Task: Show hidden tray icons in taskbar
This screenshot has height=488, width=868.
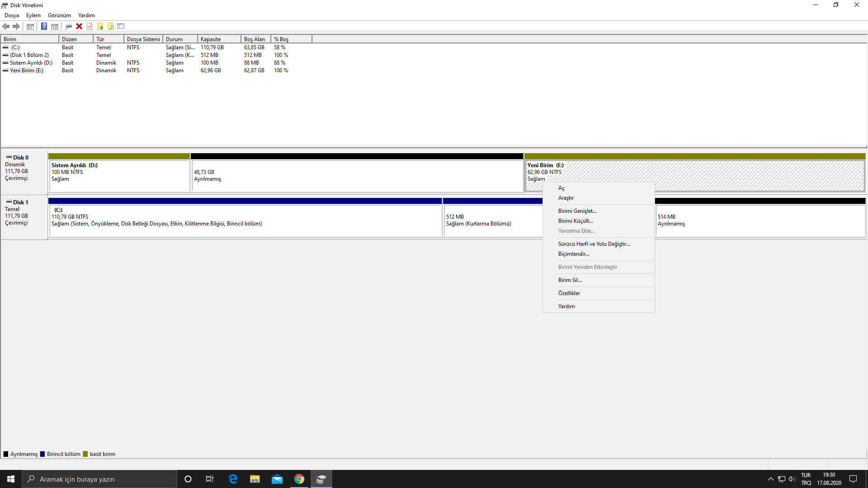Action: (770, 479)
